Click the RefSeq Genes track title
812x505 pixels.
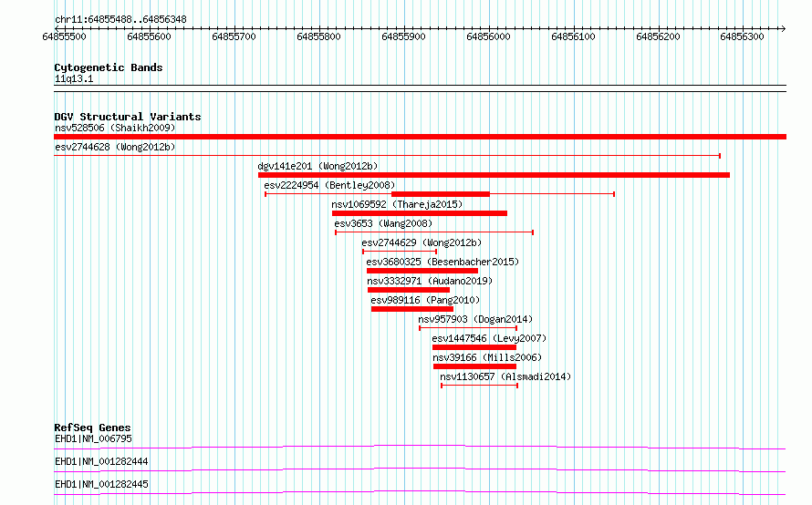click(92, 428)
